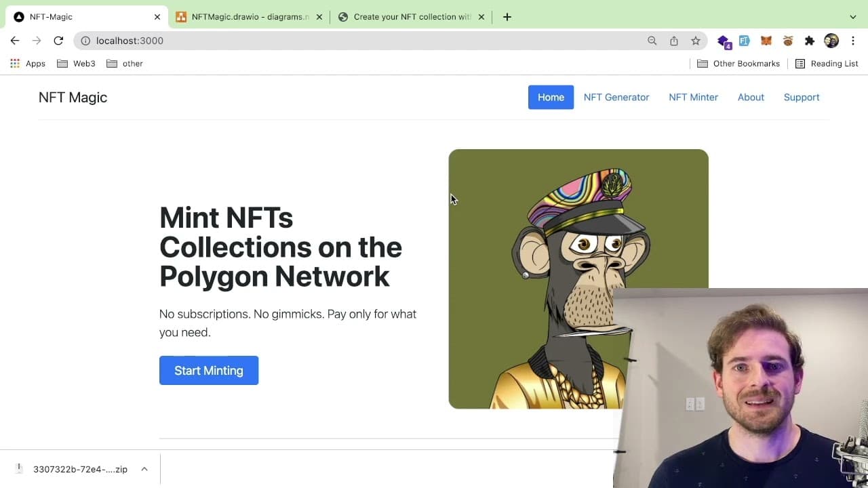Switch to the NFT-Magic tab
868x488 pixels.
coord(87,17)
